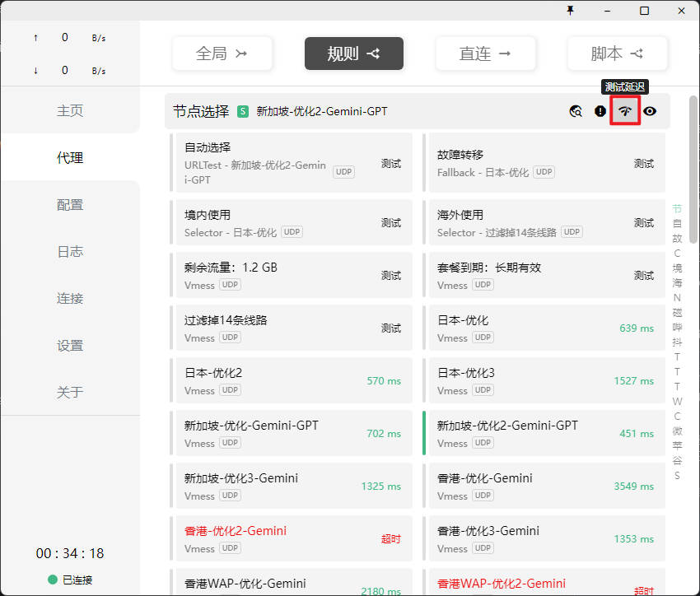Screen dimensions: 700x596
Task: Click the green S badge next to 节点选择
Action: click(242, 111)
